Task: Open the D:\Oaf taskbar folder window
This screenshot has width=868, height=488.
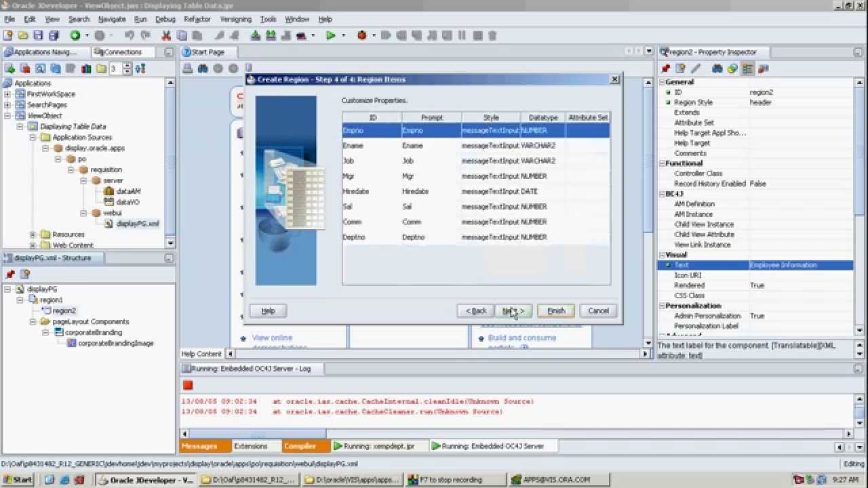Action: pyautogui.click(x=248, y=479)
